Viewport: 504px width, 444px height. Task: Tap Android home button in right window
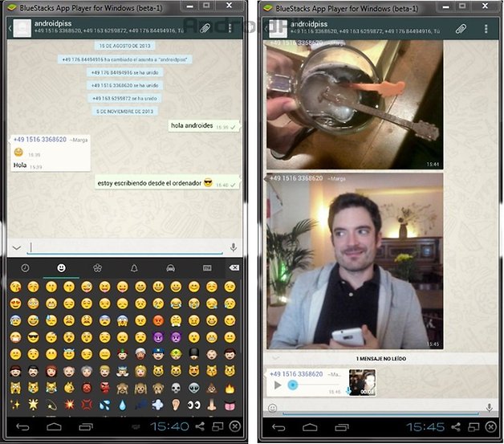[310, 427]
